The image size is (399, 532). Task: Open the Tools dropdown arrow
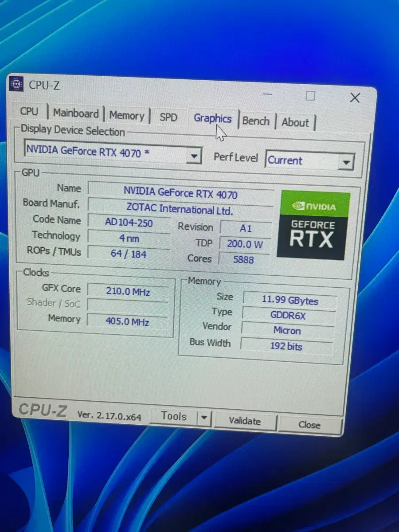203,418
